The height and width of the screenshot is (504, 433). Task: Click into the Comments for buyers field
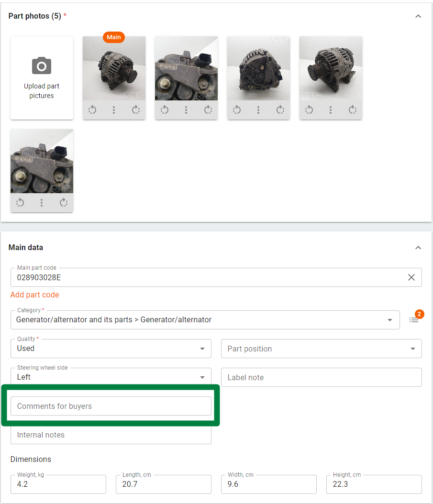(x=111, y=406)
